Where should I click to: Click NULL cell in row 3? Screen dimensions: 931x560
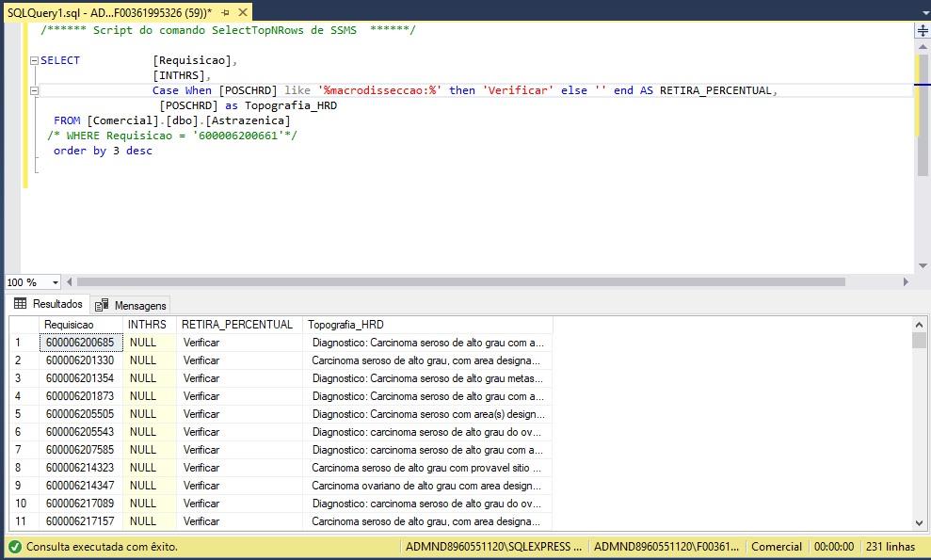point(149,378)
